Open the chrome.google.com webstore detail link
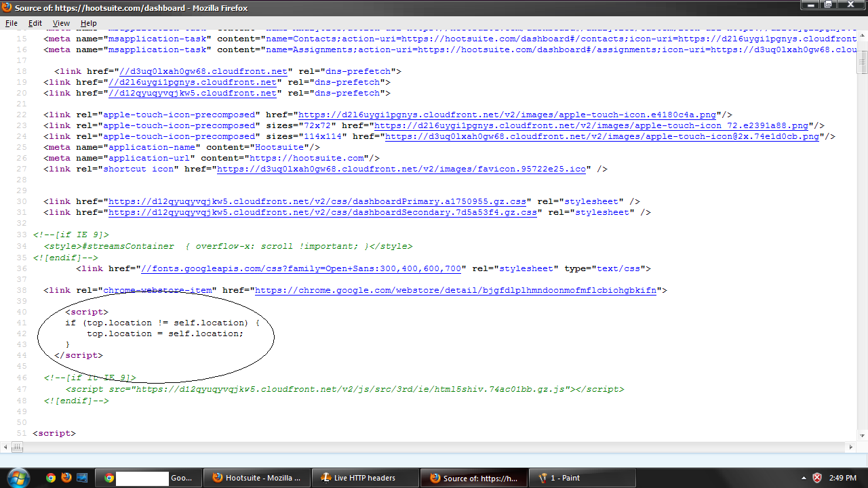The width and height of the screenshot is (868, 488). click(456, 290)
